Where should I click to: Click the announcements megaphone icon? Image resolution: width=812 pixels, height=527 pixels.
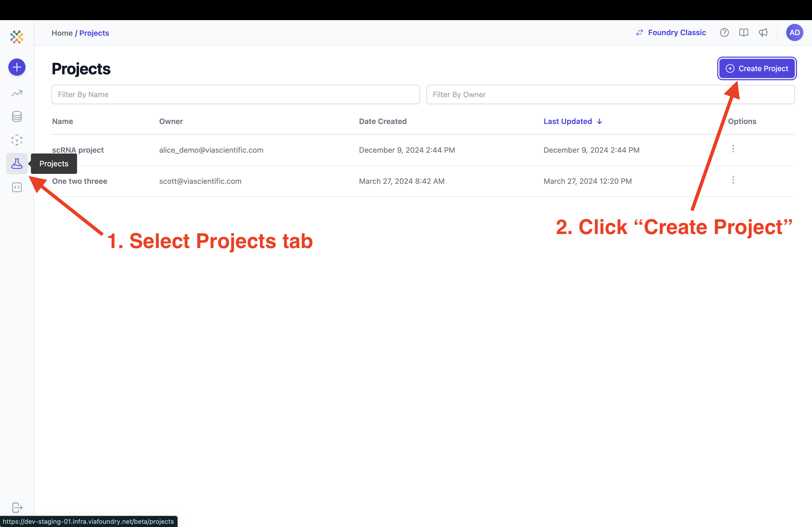tap(763, 32)
